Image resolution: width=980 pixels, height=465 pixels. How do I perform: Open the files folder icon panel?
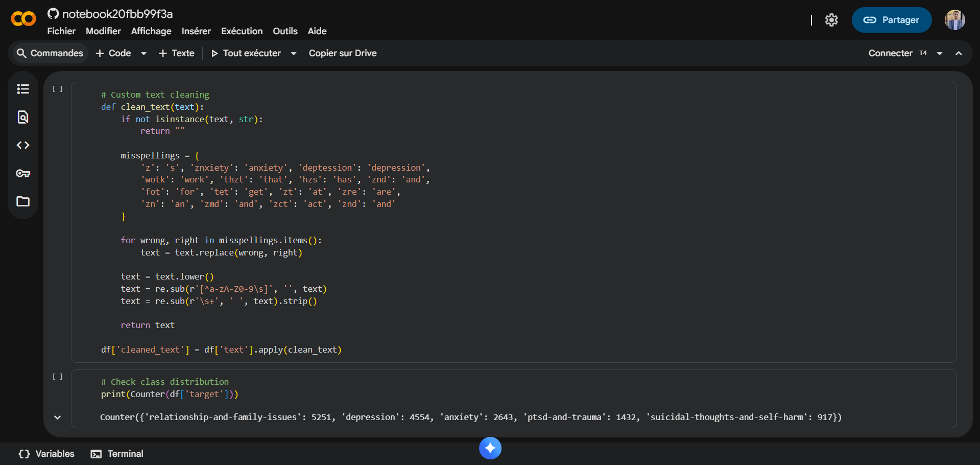[x=23, y=201]
